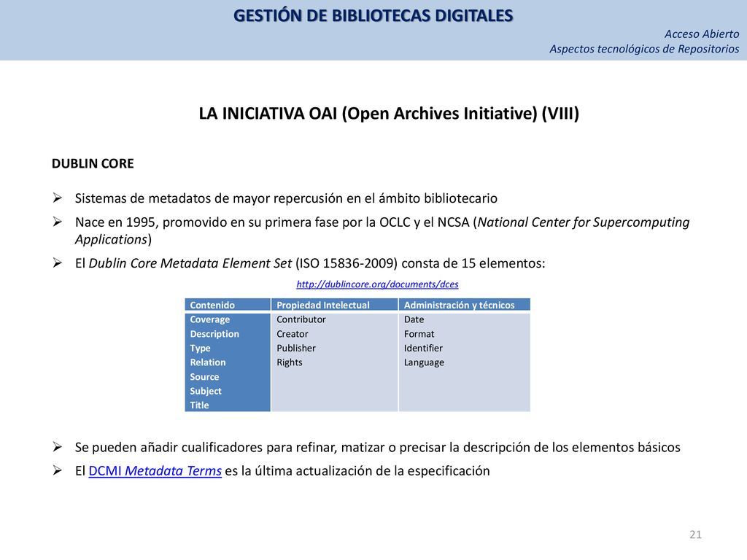Click the bullet starting 'Nace en 1995'
747x560 pixels.
pyautogui.click(x=382, y=230)
